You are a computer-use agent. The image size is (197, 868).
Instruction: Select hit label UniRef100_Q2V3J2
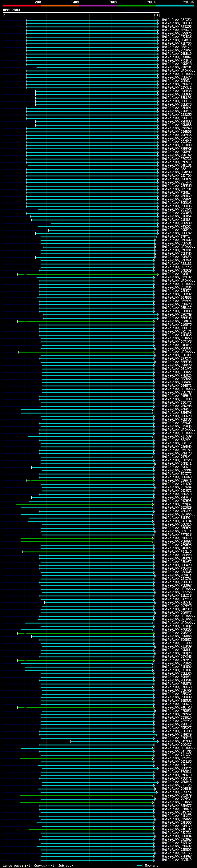(176, 88)
